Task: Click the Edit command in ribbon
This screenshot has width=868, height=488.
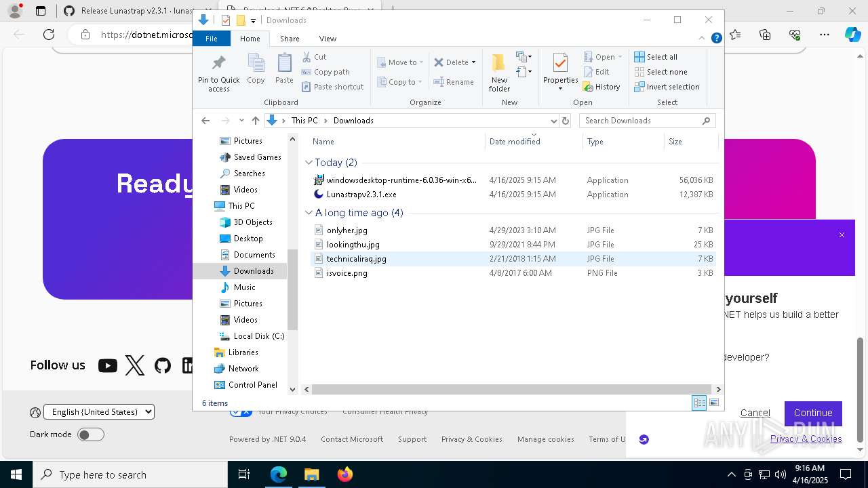Action: pyautogui.click(x=596, y=72)
